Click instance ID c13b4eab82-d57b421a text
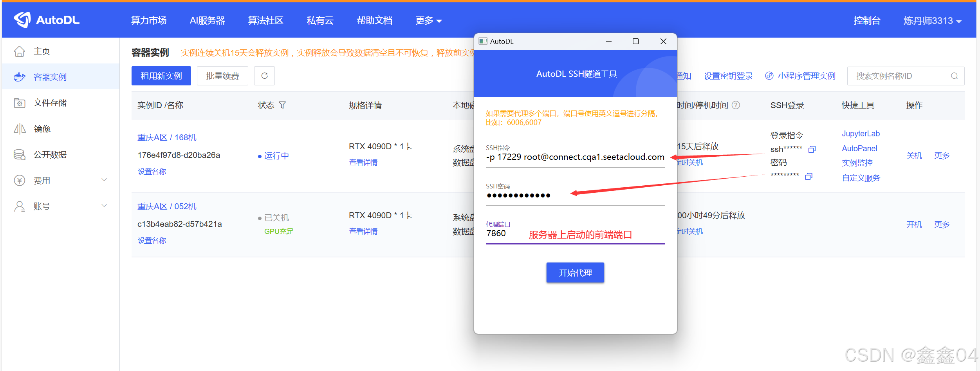The height and width of the screenshot is (371, 980). 179,224
